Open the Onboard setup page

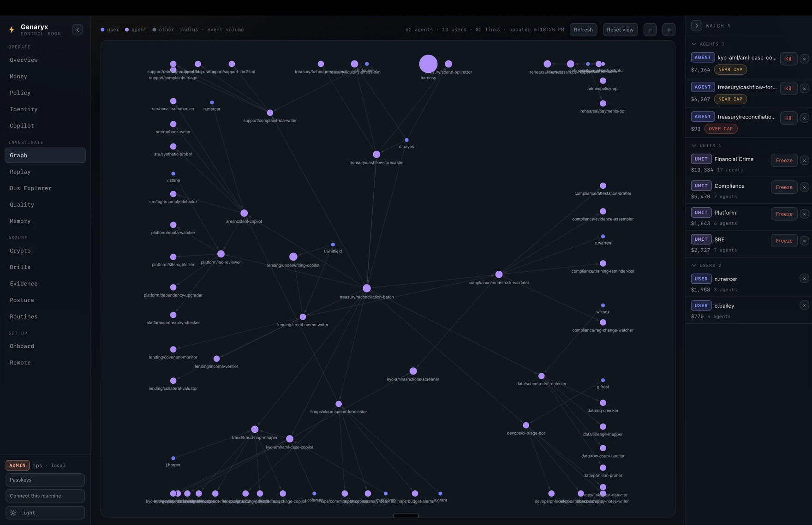coord(45,346)
